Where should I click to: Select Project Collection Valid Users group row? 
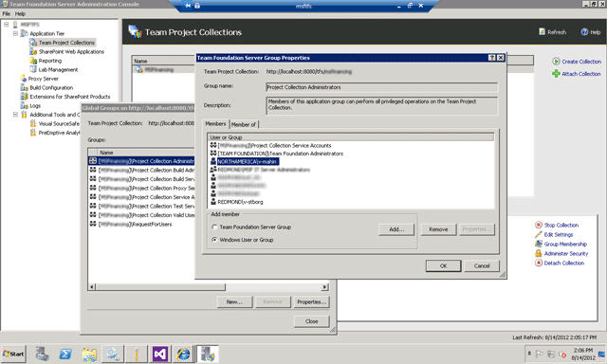[x=141, y=215]
